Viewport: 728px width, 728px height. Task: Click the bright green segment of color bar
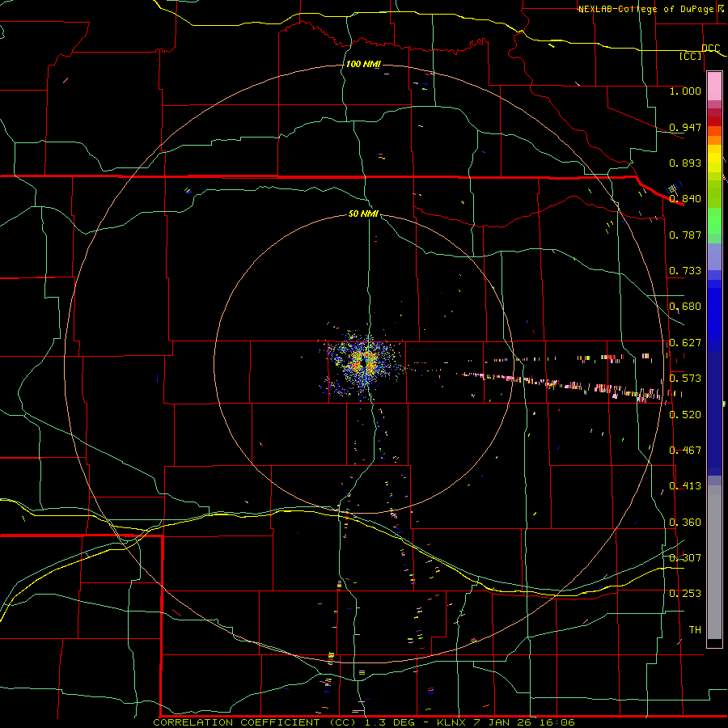coord(714,221)
